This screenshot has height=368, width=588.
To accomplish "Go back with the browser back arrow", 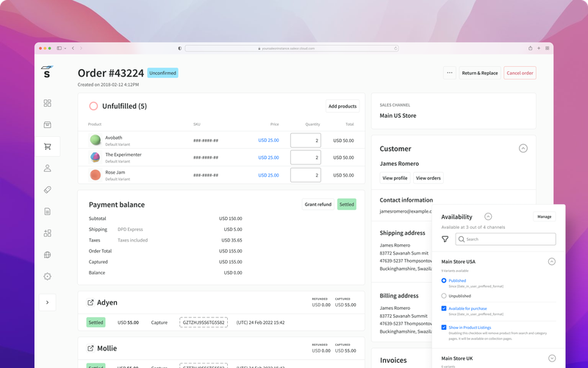I will tap(73, 48).
